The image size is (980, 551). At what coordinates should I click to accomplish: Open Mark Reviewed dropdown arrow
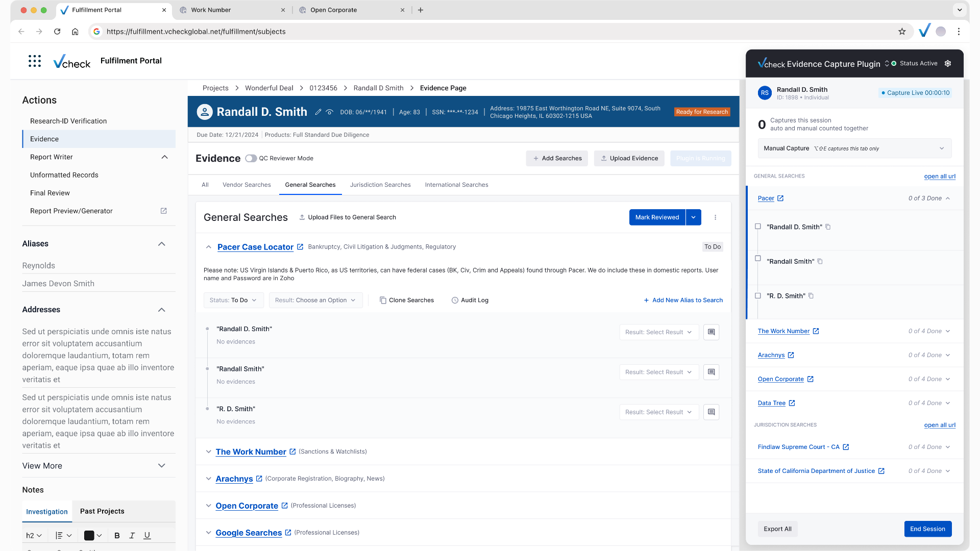point(693,217)
